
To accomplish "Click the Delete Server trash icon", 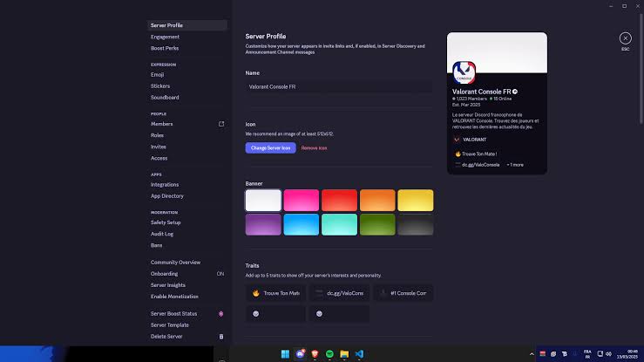I will [221, 337].
